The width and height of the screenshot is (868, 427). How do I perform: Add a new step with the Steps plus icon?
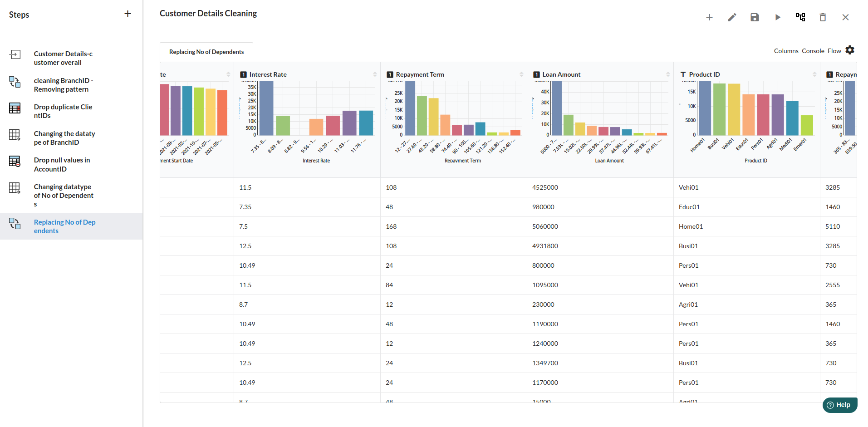128,14
